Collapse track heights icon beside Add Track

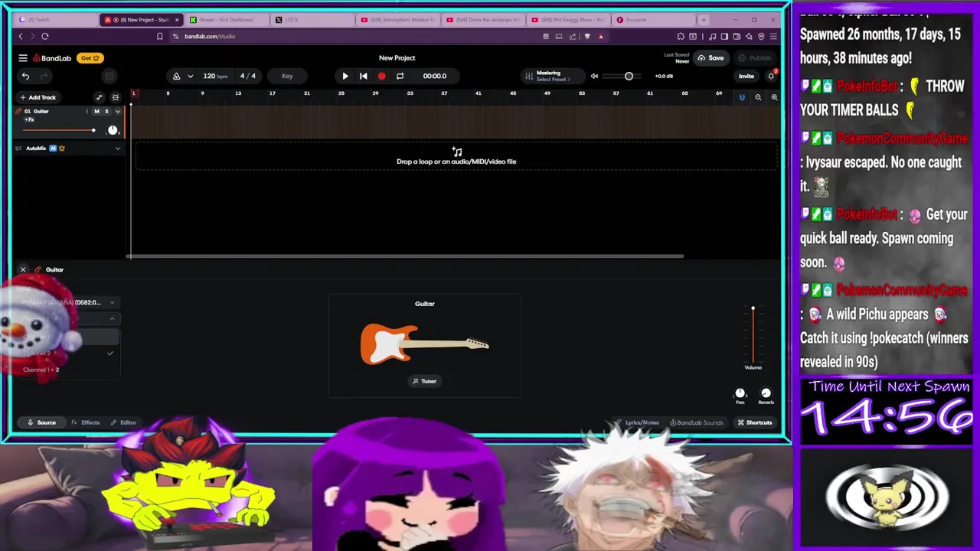[x=116, y=97]
